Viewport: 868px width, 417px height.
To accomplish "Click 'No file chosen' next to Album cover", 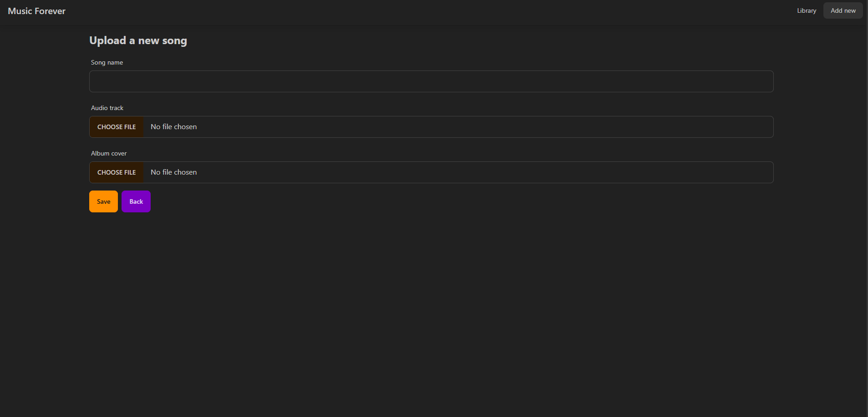I will click(x=173, y=172).
